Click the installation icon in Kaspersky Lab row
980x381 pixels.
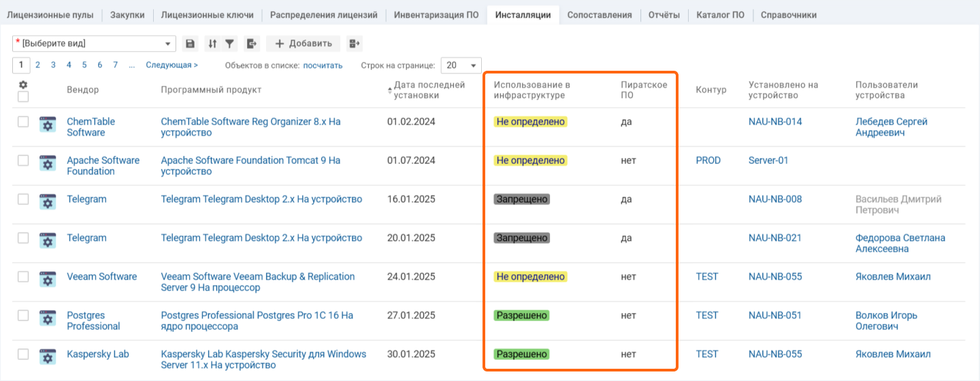click(47, 357)
